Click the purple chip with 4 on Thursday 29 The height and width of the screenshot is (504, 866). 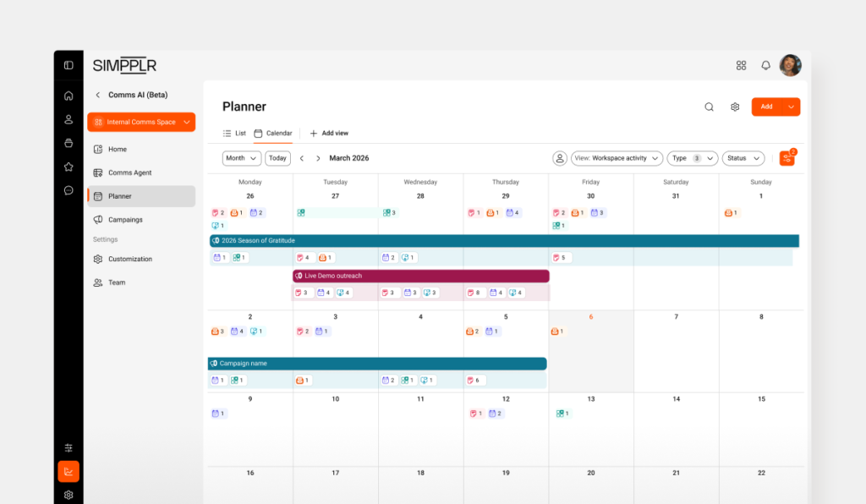[x=513, y=212]
